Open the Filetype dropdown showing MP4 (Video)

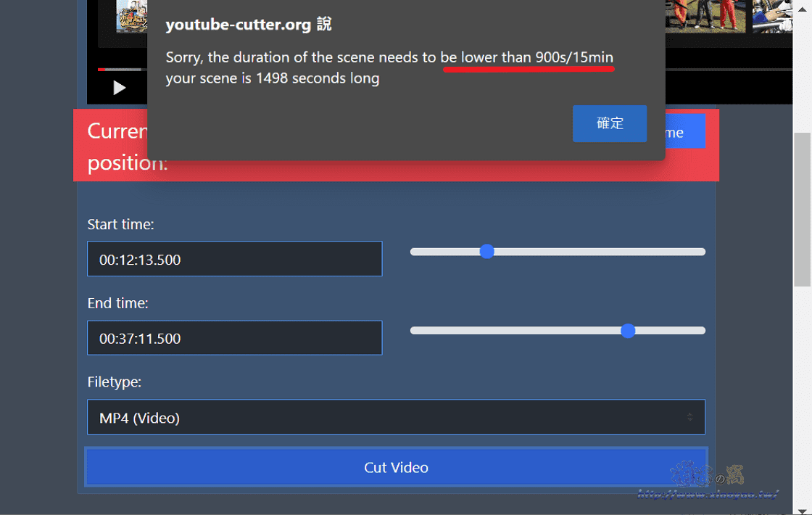point(396,417)
